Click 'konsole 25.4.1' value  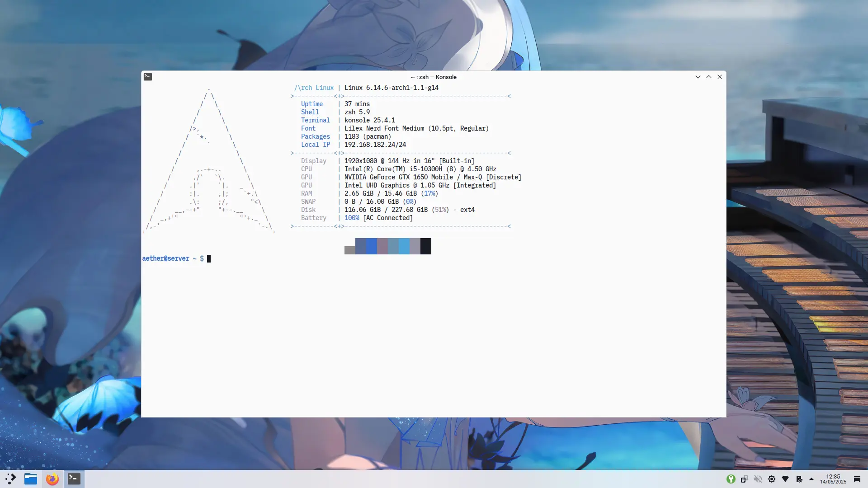(x=370, y=120)
